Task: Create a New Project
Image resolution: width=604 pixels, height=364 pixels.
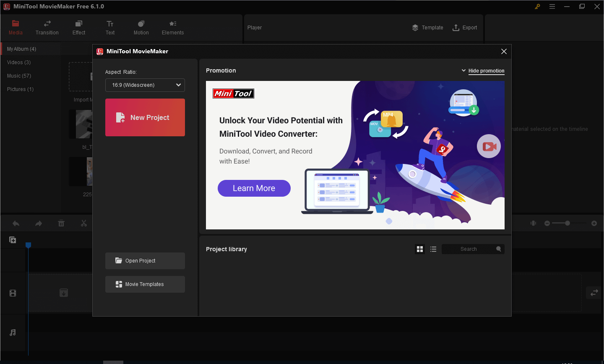Action: [145, 117]
